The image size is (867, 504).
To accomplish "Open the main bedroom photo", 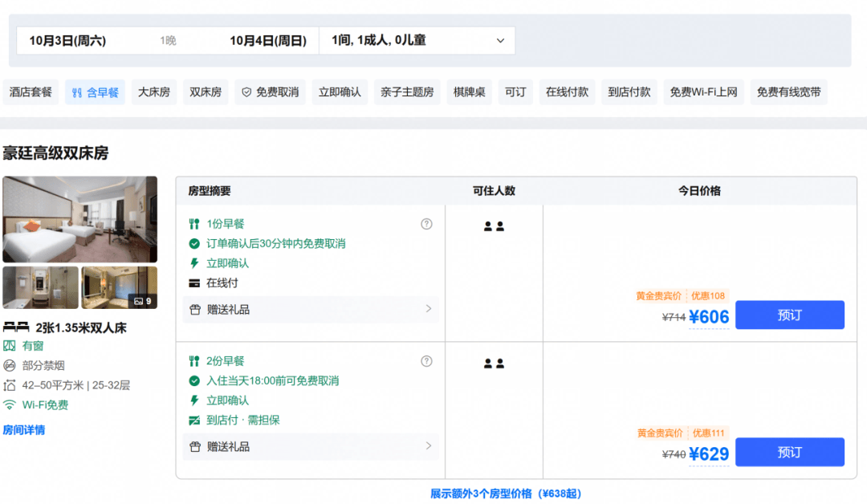I will tap(79, 219).
